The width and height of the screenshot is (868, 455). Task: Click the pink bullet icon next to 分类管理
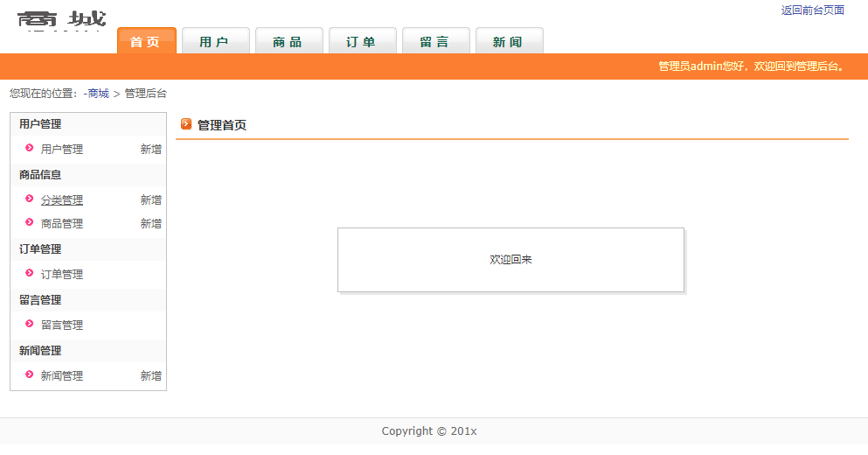pyautogui.click(x=30, y=199)
